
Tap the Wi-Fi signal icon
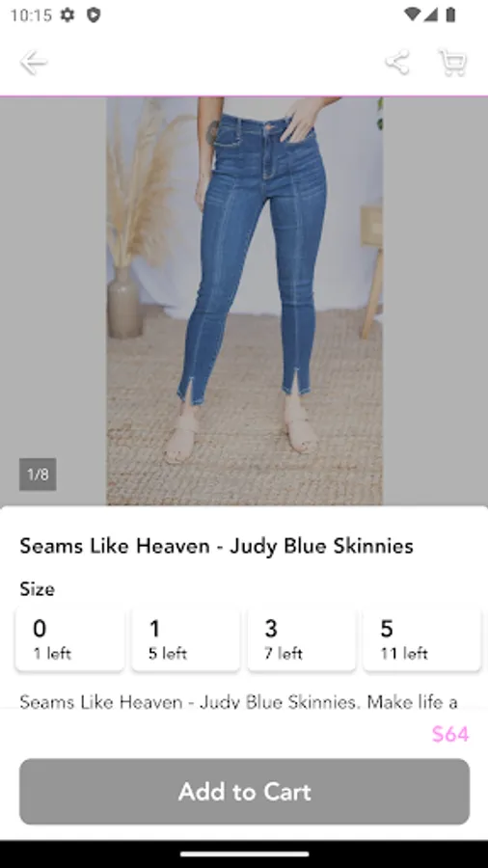click(412, 14)
